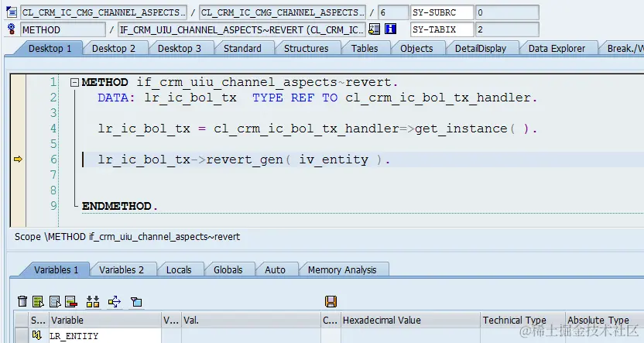This screenshot has height=343, width=644.
Task: Click the SY-SUBRC label field
Action: (442, 12)
